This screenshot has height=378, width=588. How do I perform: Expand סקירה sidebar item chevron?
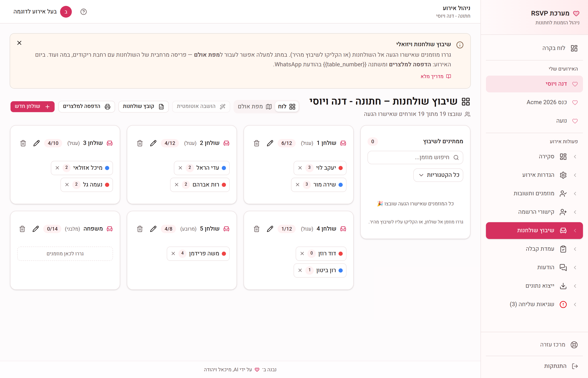575,157
